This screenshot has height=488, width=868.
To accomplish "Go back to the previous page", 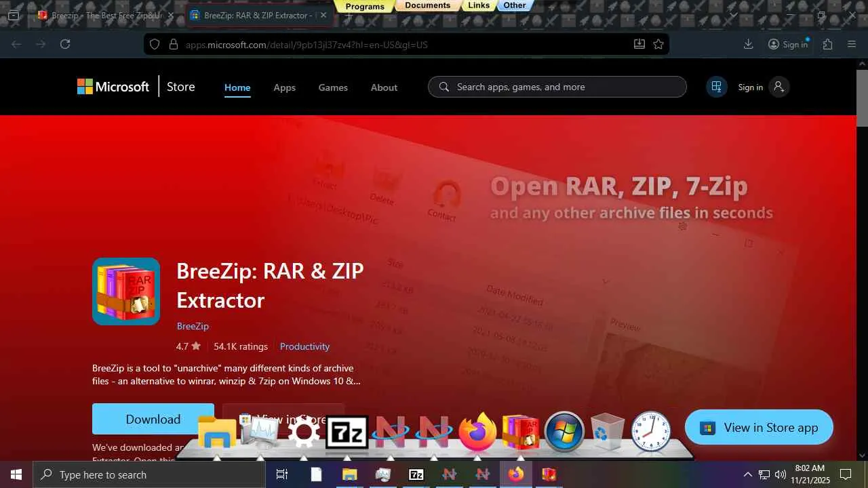I will tap(17, 44).
